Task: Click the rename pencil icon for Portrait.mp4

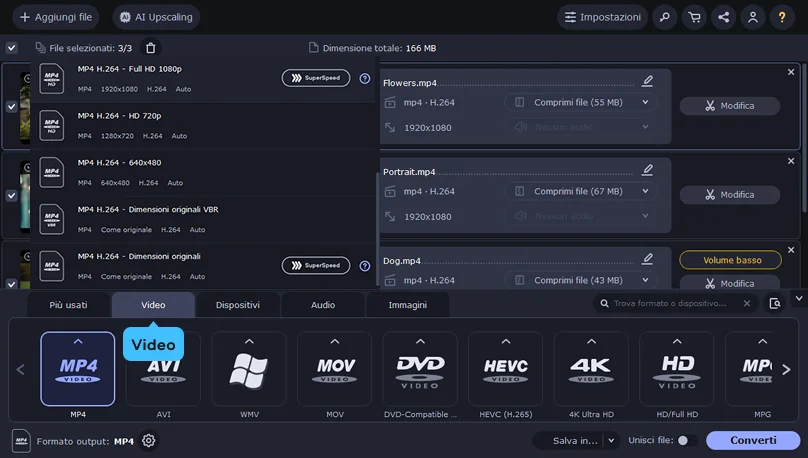Action: pyautogui.click(x=648, y=170)
